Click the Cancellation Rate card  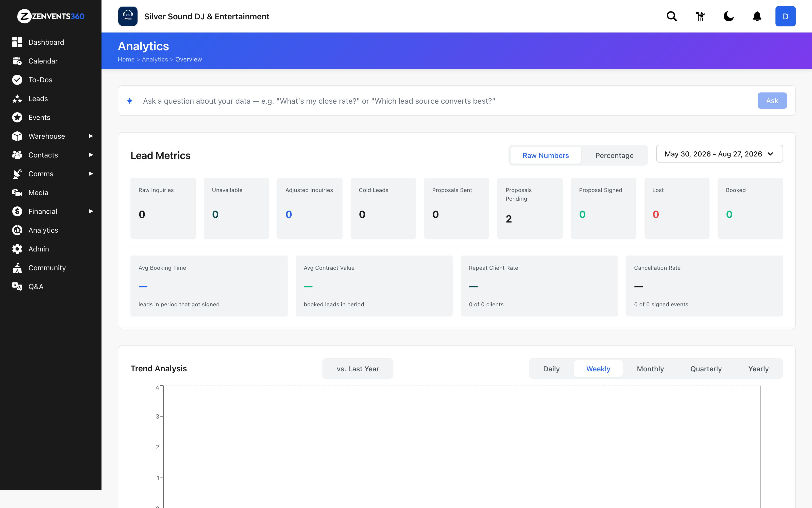pos(704,286)
